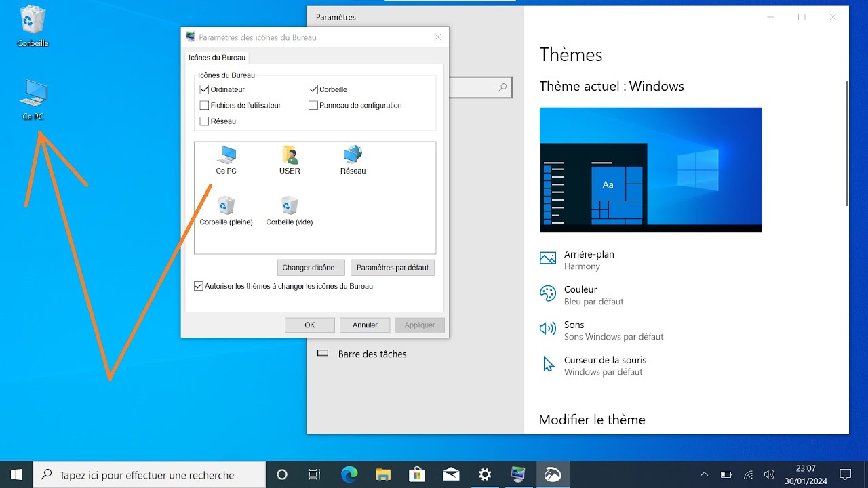Select Ce PC icon in the dialog's icon list
This screenshot has height=488, width=868.
click(x=226, y=160)
